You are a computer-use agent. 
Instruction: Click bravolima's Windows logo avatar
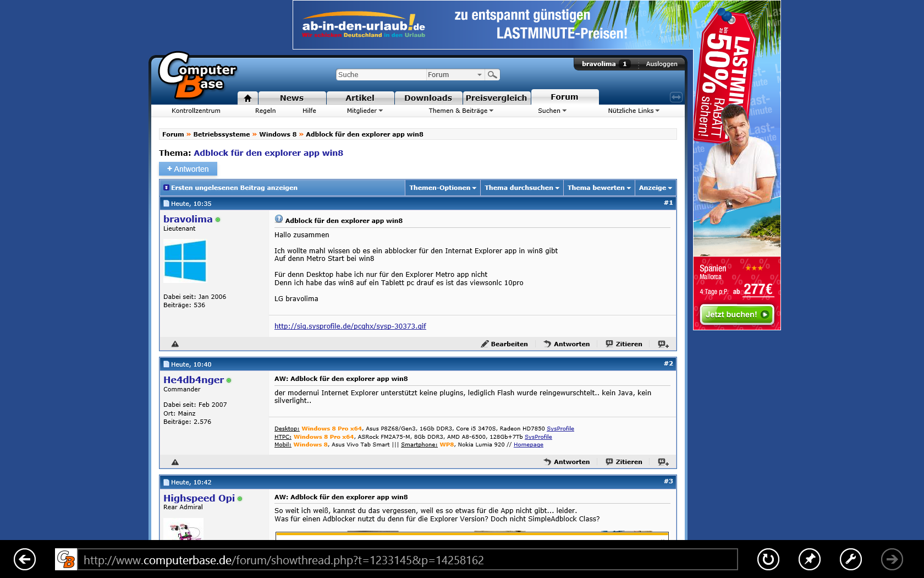tap(185, 261)
